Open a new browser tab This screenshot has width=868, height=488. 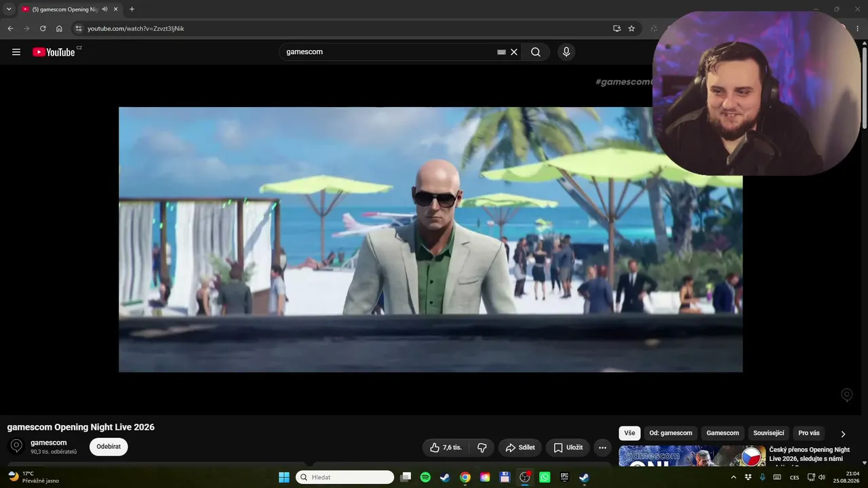click(132, 9)
